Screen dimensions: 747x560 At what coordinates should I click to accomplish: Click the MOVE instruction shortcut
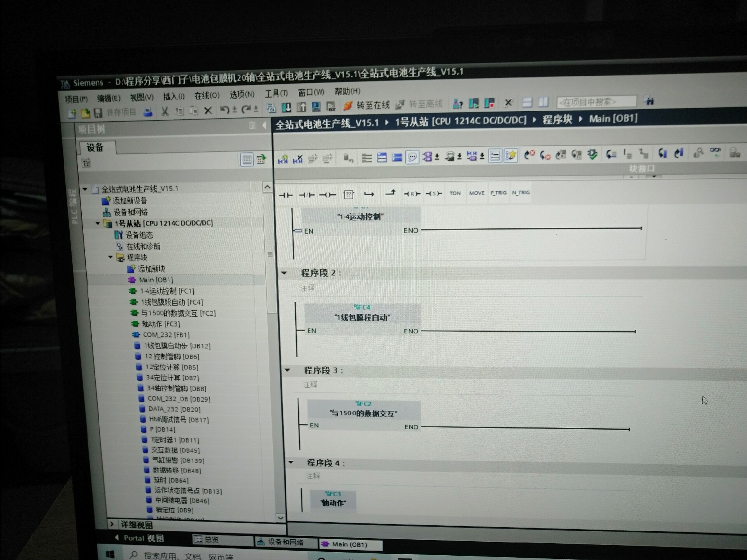477,193
